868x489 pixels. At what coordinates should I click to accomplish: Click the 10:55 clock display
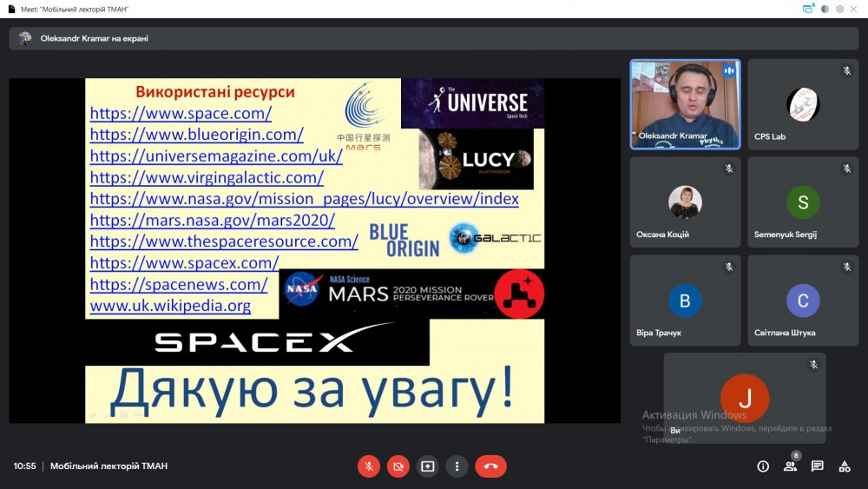pos(24,466)
